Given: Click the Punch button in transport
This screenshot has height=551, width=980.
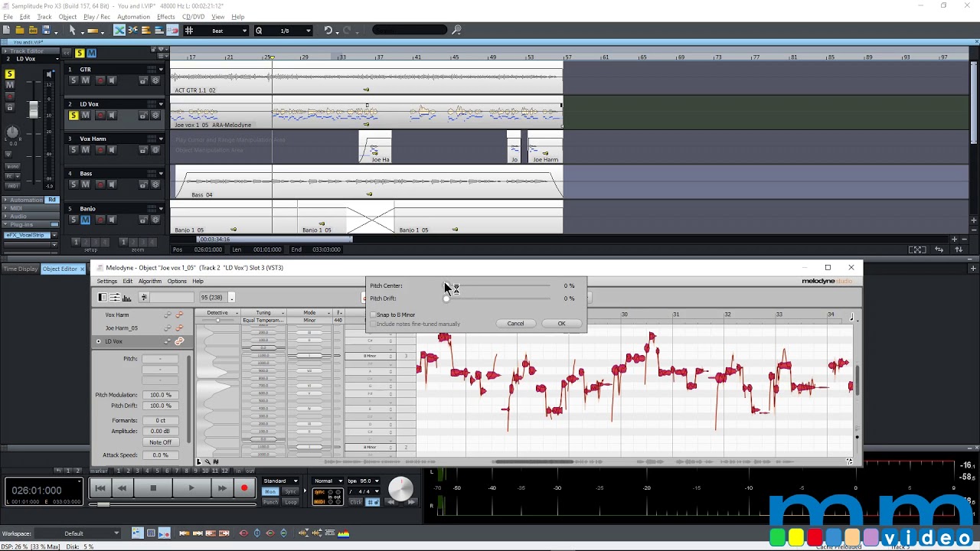Looking at the screenshot, I should coord(270,501).
